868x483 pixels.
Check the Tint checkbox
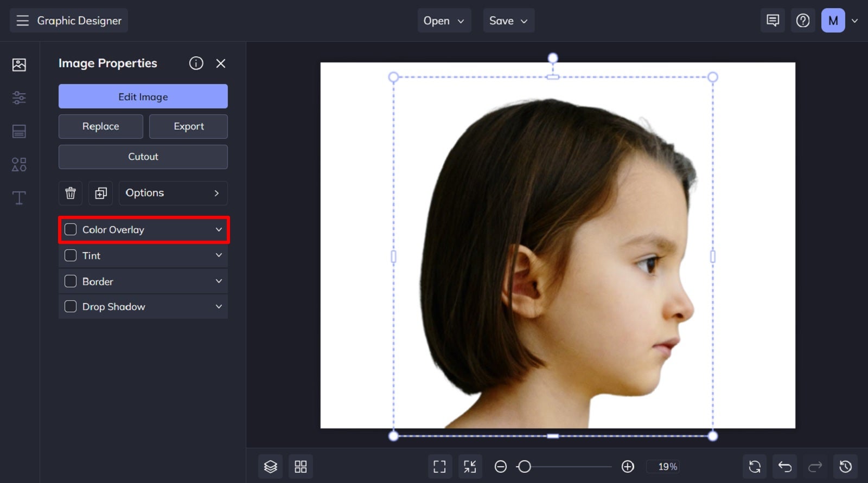[71, 255]
